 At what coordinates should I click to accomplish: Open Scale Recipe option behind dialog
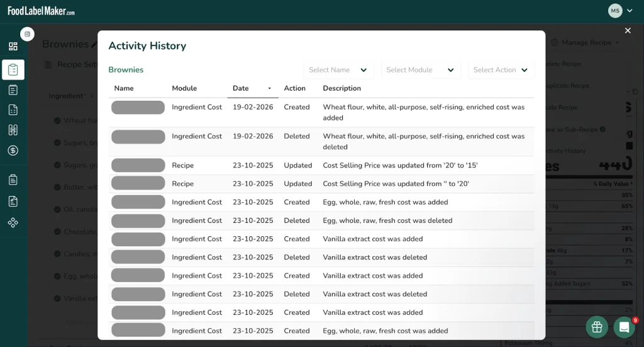[x=562, y=107]
